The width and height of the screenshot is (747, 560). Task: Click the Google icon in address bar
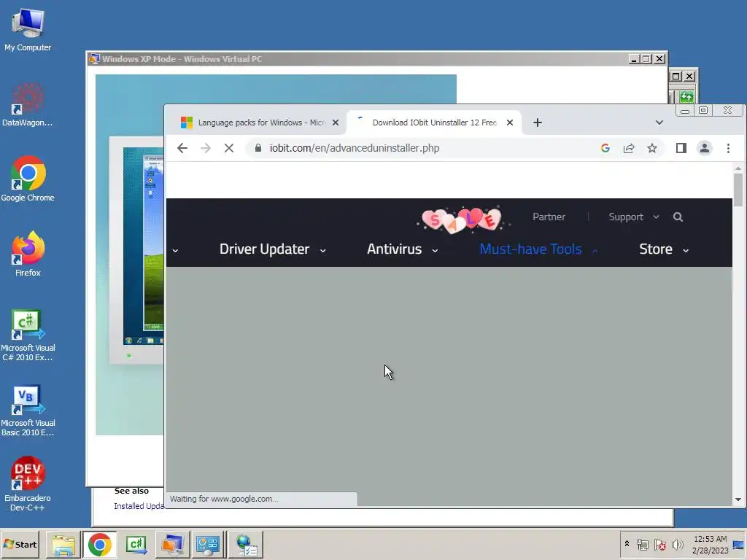point(605,148)
